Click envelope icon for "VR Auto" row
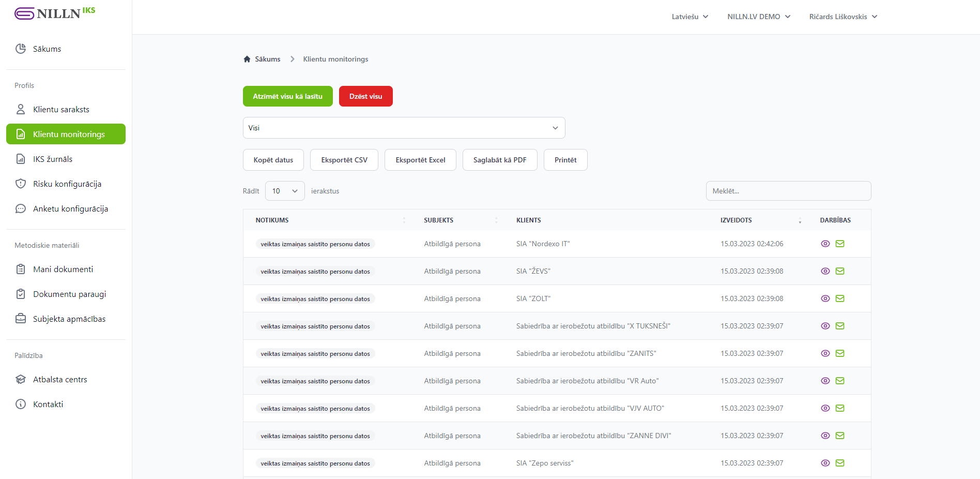This screenshot has width=980, height=479. pyautogui.click(x=840, y=381)
